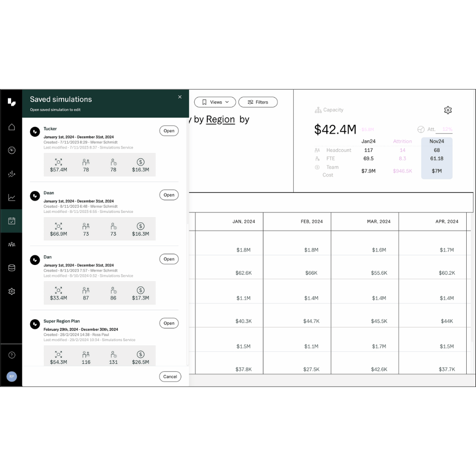Open the Super Region Plan simulation
The image size is (476, 476).
point(169,323)
